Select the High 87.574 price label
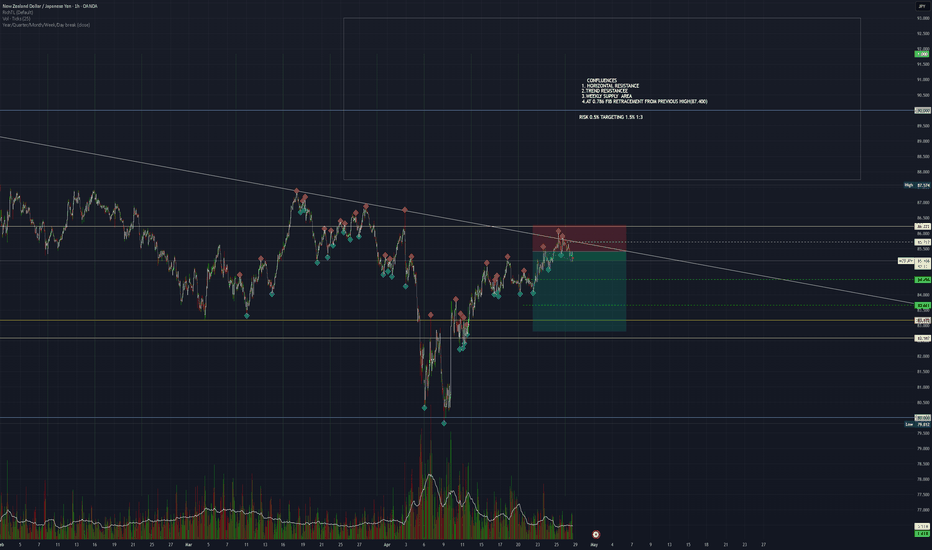Viewport: 932px width, 550px height. (917, 186)
